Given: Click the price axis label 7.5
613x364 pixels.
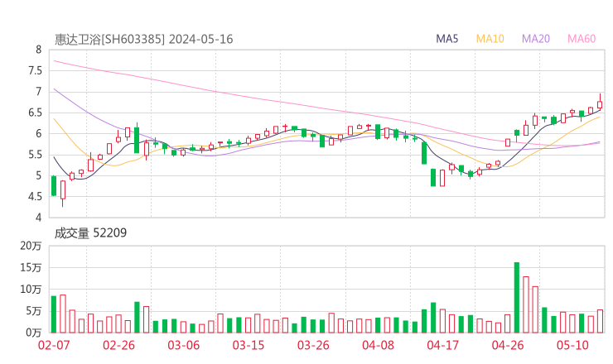Looking at the screenshot, I should 35,70.
